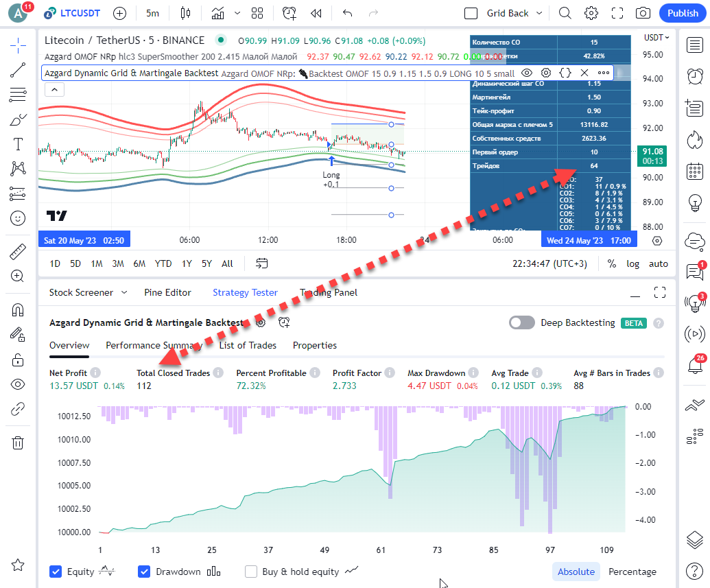Select the brush drawing tool
This screenshot has height=588, width=710.
(x=18, y=120)
